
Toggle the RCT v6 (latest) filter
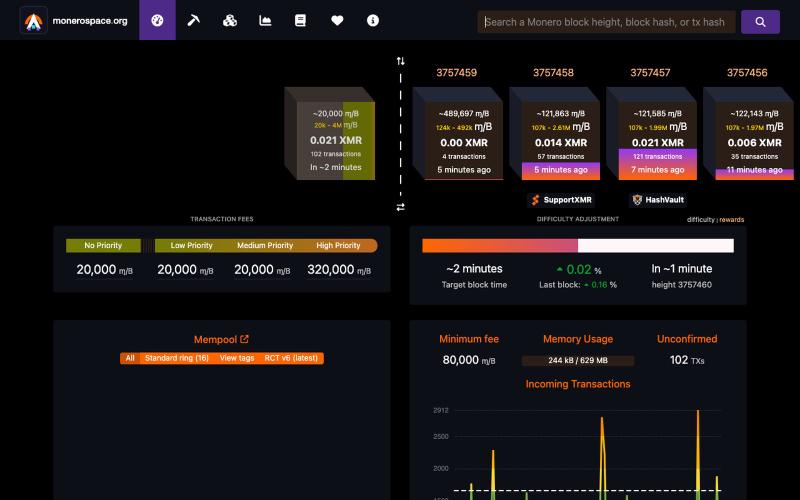coord(291,358)
